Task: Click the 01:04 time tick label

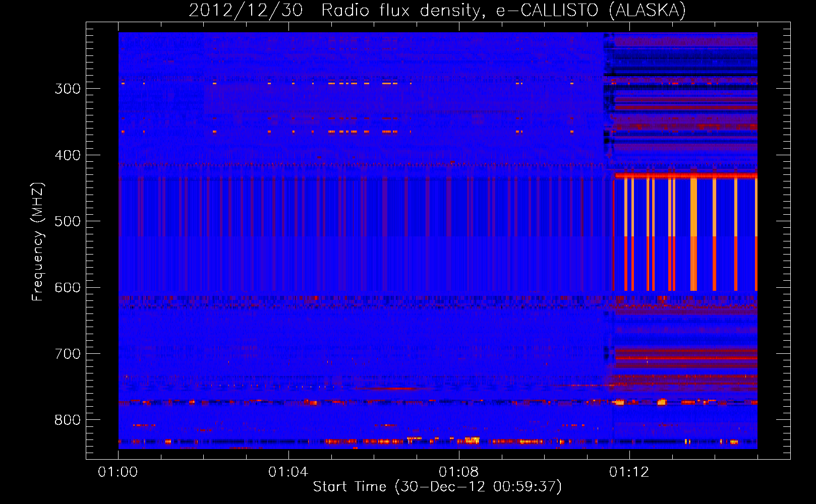Action: [288, 472]
